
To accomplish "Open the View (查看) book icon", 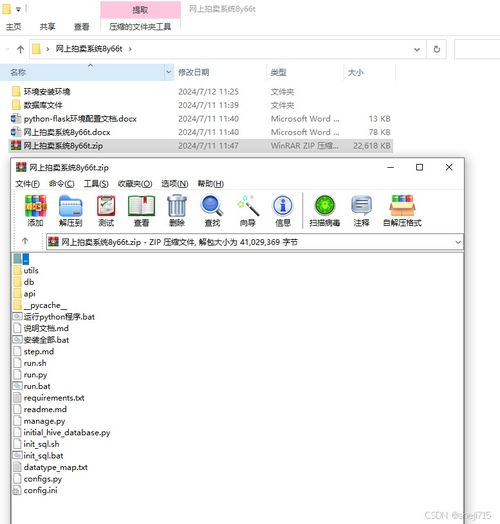I will (141, 211).
